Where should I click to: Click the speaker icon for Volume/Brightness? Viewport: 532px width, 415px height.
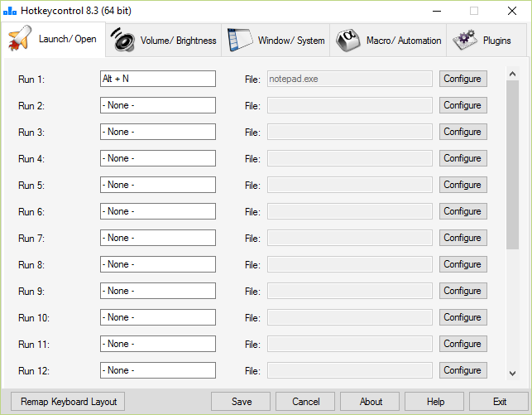point(123,40)
